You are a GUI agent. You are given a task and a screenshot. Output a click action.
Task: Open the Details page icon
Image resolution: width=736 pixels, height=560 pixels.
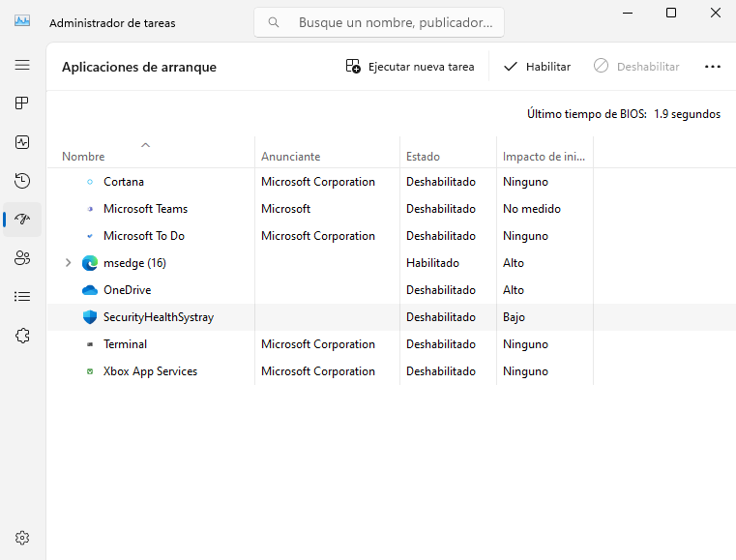click(22, 297)
